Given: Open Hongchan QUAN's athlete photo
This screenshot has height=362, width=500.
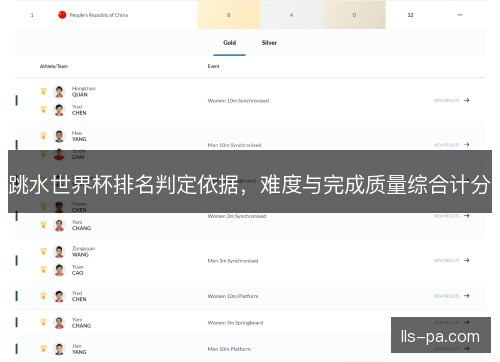Looking at the screenshot, I should pyautogui.click(x=59, y=91).
